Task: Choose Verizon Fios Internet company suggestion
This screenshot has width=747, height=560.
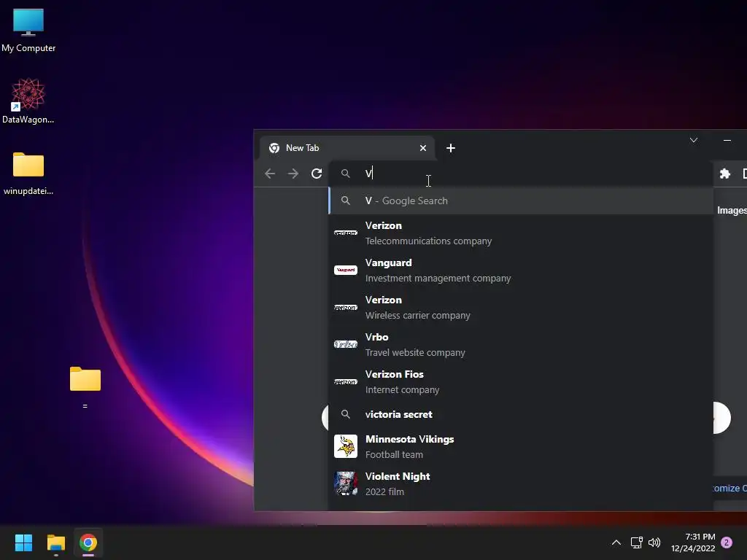Action: (x=521, y=381)
